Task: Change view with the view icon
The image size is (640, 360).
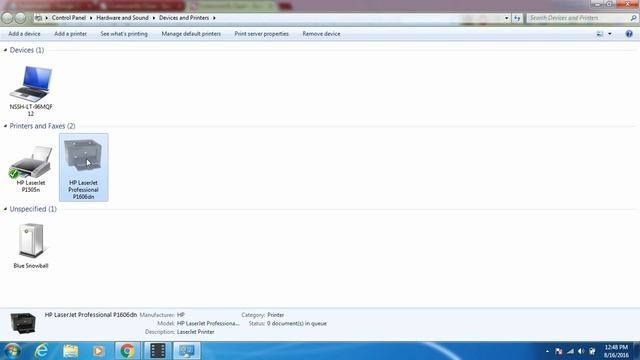Action: click(600, 34)
